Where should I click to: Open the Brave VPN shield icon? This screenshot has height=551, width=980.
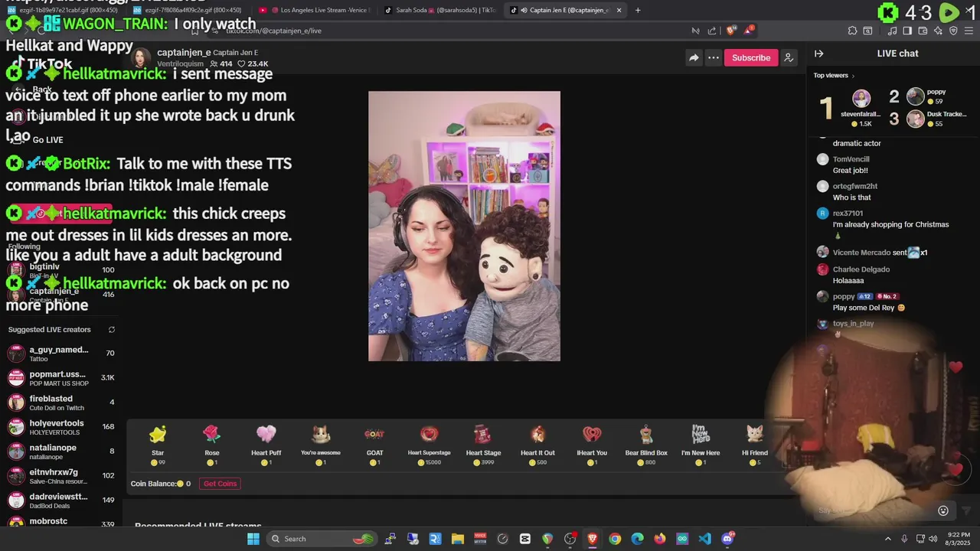tap(953, 31)
